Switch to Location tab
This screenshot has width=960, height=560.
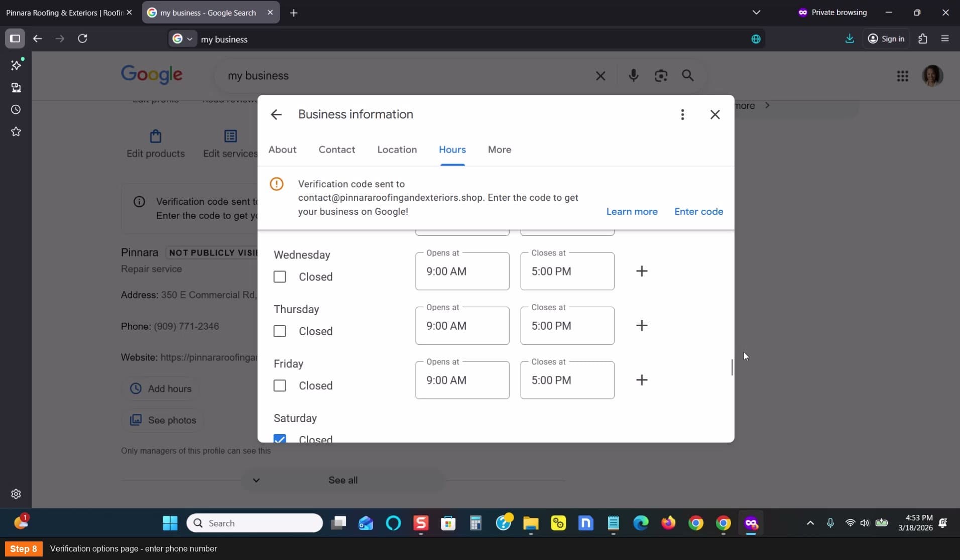pyautogui.click(x=397, y=150)
